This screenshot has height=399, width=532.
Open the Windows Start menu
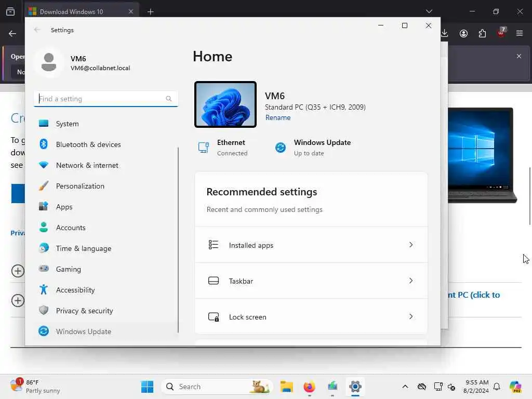click(147, 387)
